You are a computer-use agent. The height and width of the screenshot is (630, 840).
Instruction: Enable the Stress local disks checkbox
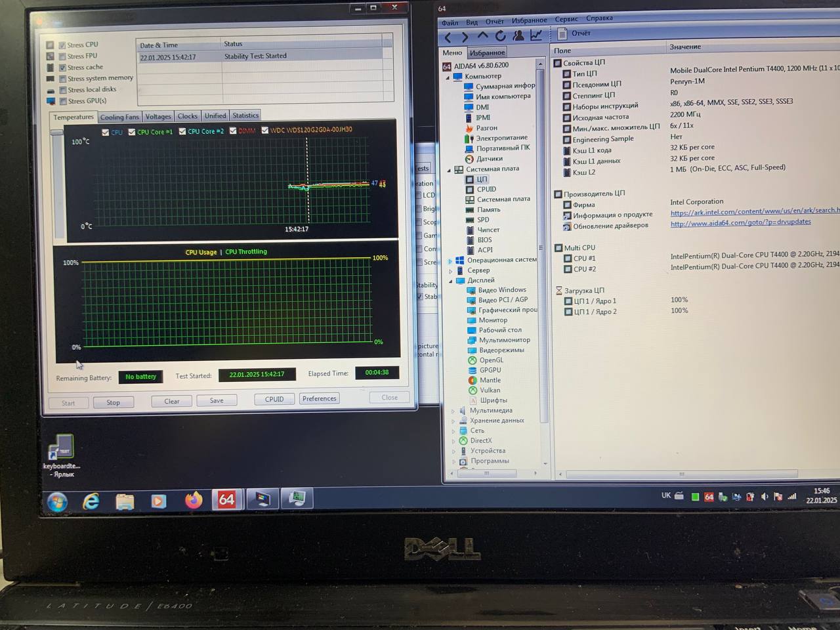click(x=62, y=90)
